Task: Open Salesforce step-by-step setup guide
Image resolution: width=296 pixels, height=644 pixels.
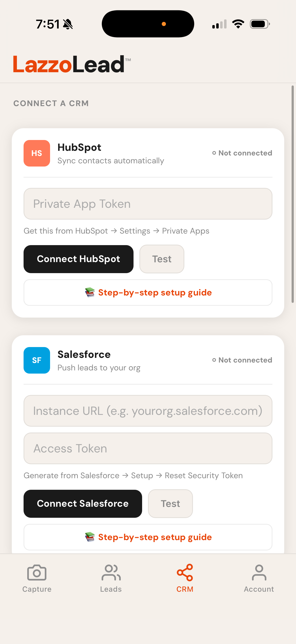Action: pos(148,537)
